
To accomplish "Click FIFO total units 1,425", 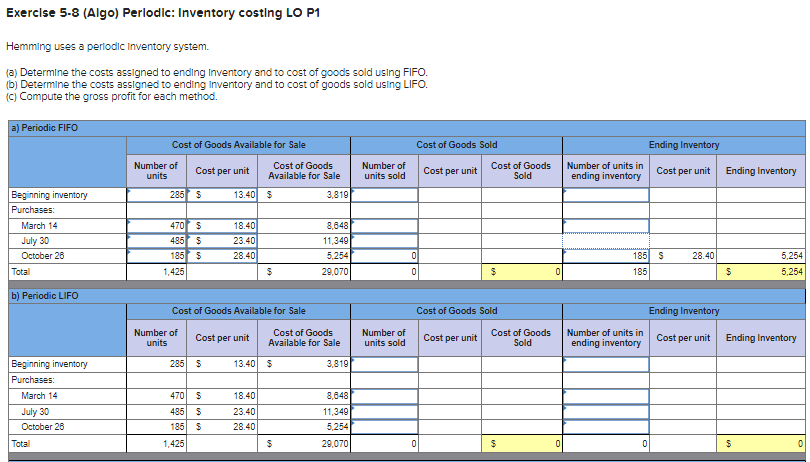I will (x=157, y=272).
